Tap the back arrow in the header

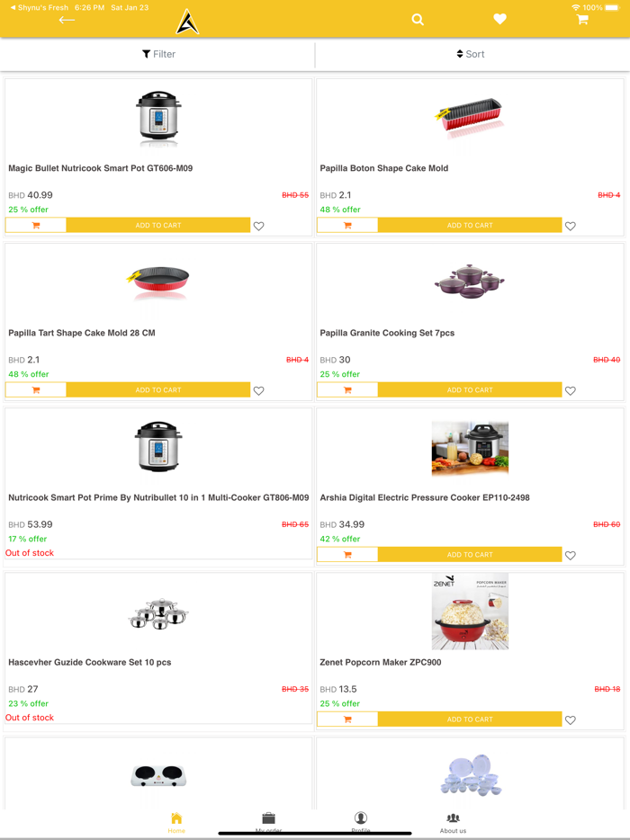point(67,20)
